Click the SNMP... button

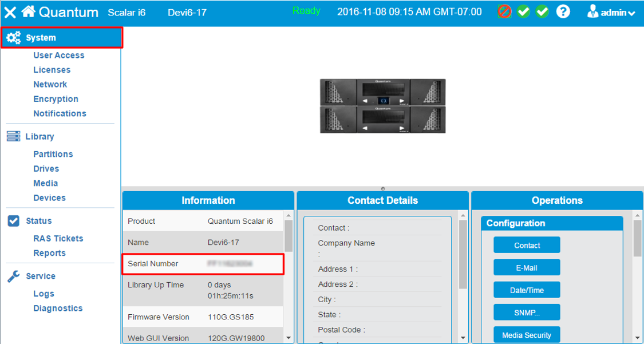pos(527,313)
